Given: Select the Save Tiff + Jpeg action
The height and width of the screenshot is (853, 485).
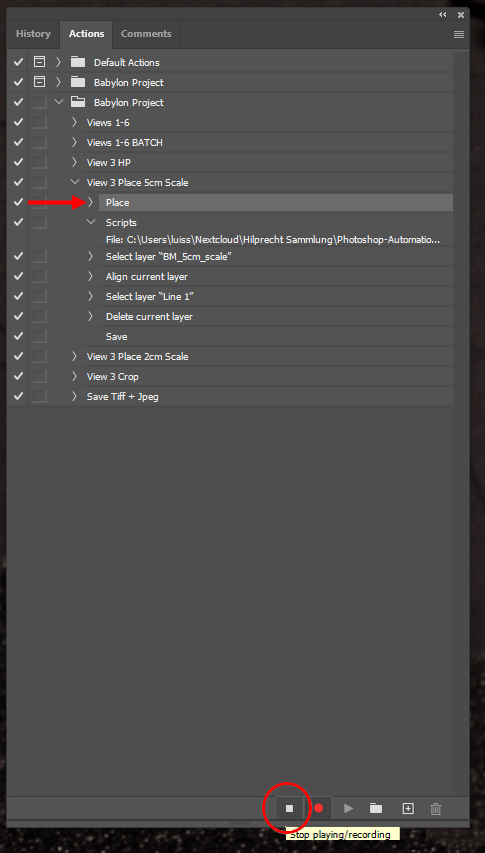Looking at the screenshot, I should [123, 397].
